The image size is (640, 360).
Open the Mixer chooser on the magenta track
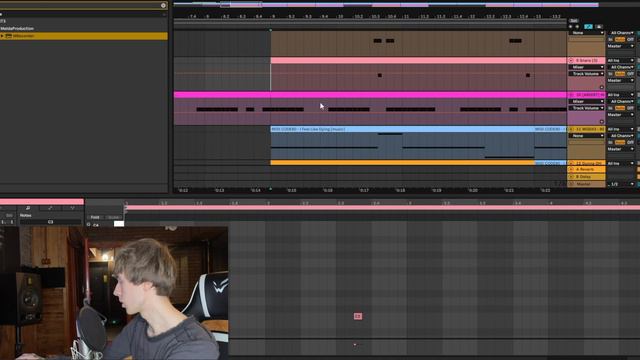coord(587,101)
